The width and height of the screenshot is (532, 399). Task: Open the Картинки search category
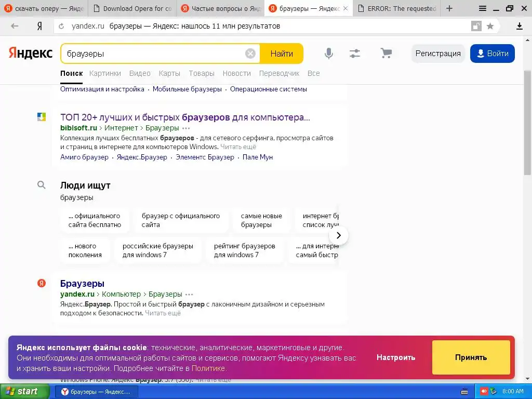pos(105,73)
